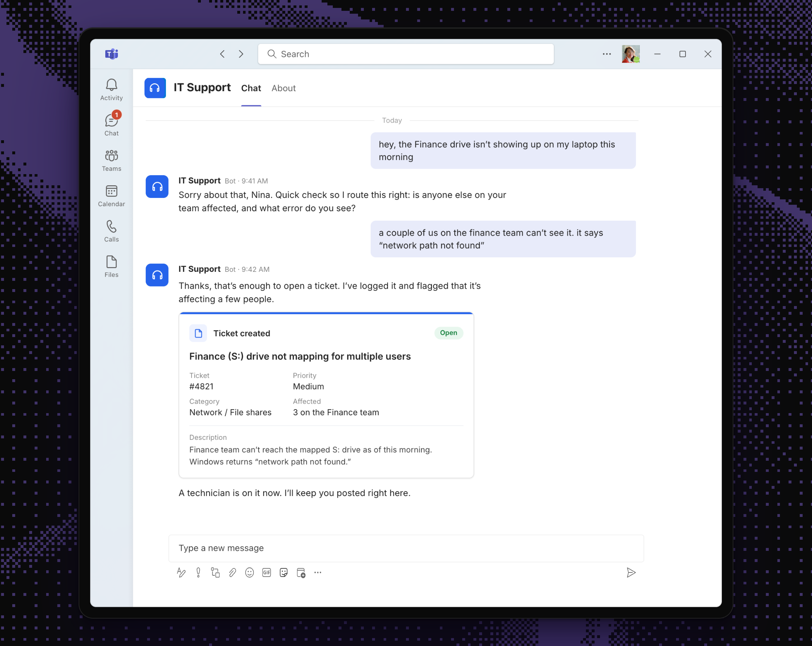Open the emoji picker
The width and height of the screenshot is (812, 646).
point(249,572)
